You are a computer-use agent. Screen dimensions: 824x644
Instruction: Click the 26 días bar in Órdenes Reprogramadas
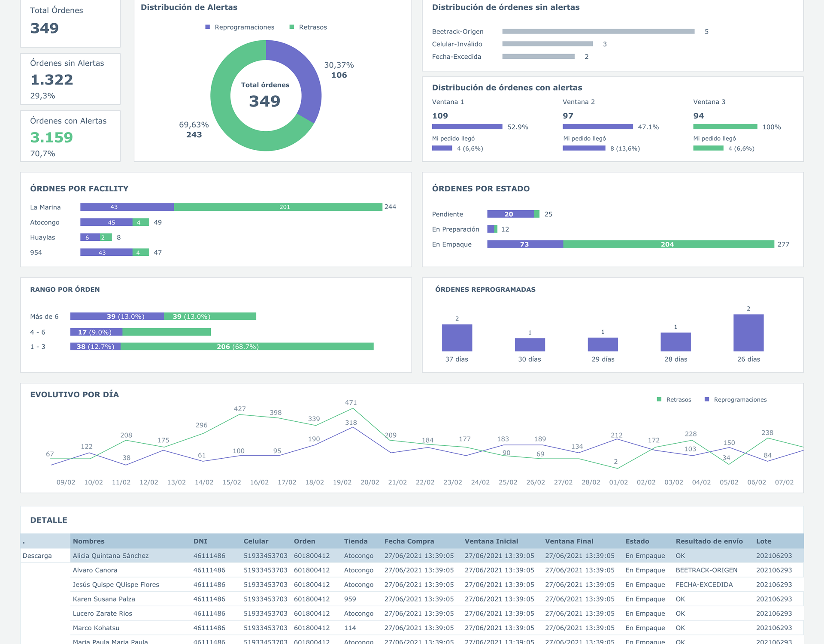point(748,333)
